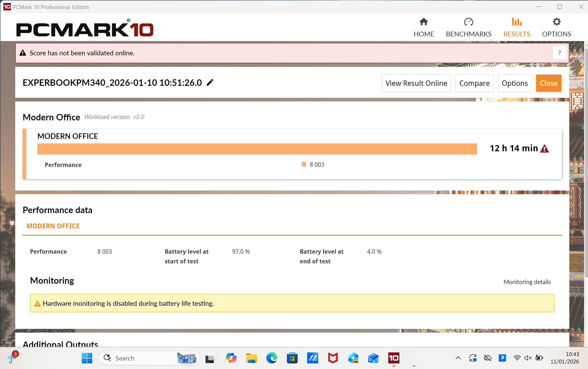Show hidden system tray icons
The image size is (588, 369).
pos(458,358)
